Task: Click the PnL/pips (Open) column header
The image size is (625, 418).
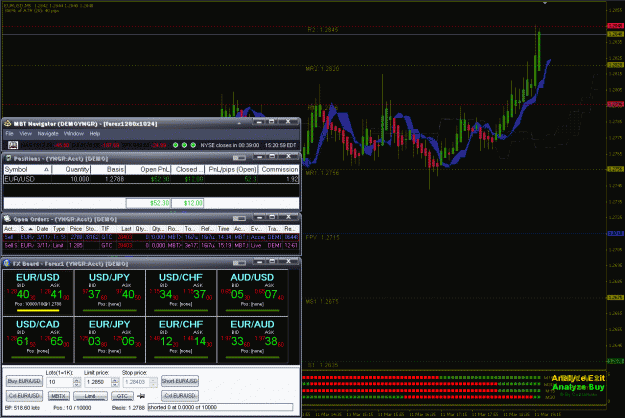Action: coord(231,170)
